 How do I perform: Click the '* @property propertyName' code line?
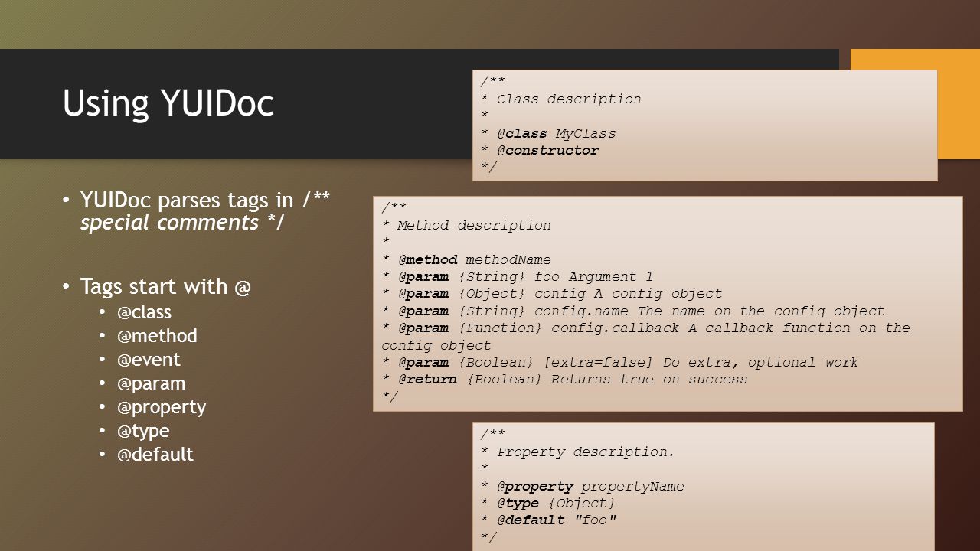tap(583, 486)
